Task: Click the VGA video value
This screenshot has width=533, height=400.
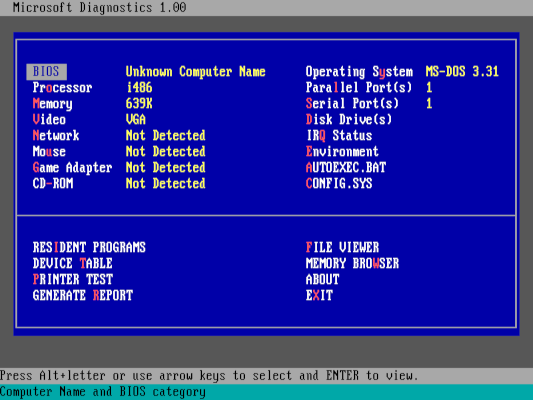Action: point(136,120)
